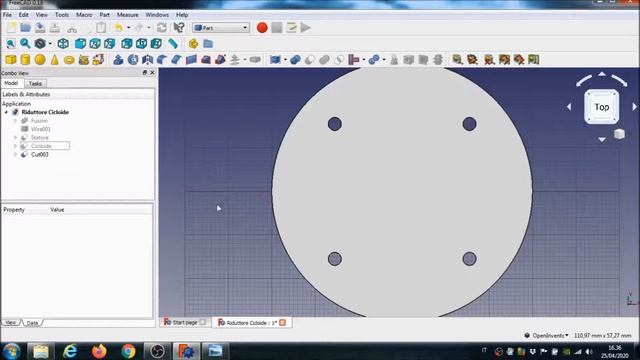Image resolution: width=640 pixels, height=360 pixels.
Task: Expand the Fusion tree item
Action: point(15,120)
